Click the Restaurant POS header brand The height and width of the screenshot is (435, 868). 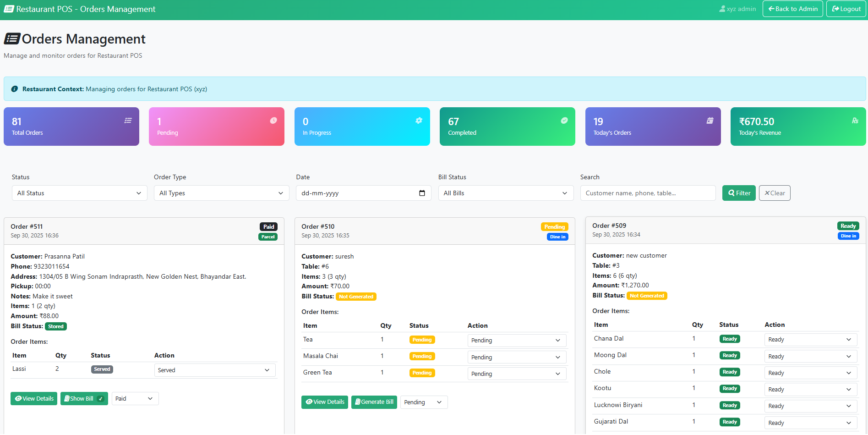(79, 9)
